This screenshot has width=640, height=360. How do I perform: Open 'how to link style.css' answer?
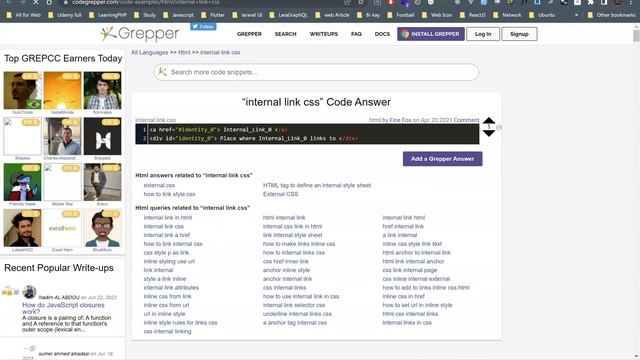click(x=169, y=194)
